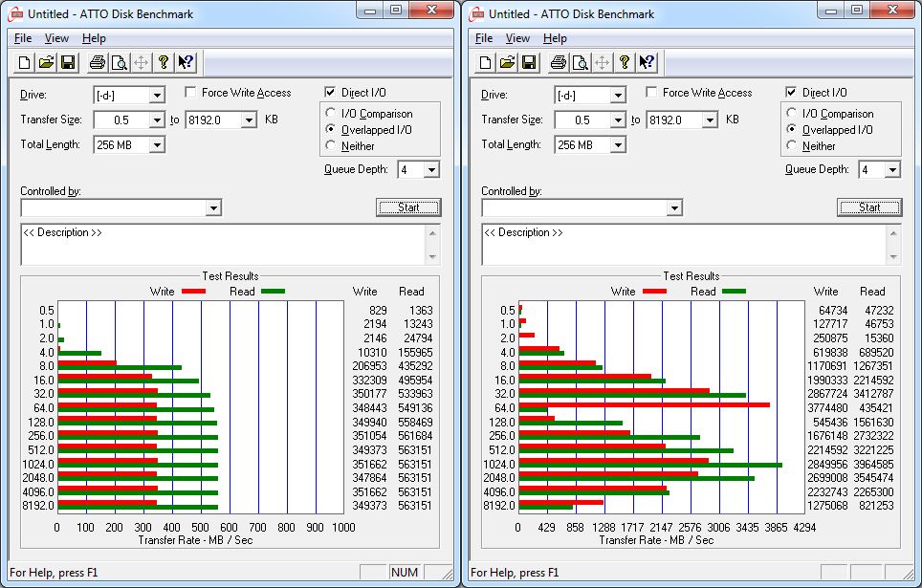Click Print icon in right window toolbar
This screenshot has height=588, width=922.
coord(558,62)
